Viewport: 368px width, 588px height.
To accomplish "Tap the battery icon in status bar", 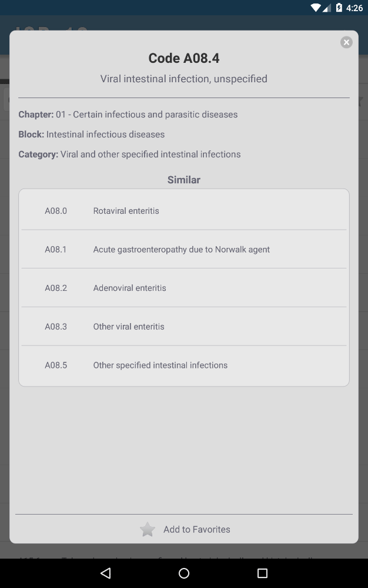I will coord(339,8).
